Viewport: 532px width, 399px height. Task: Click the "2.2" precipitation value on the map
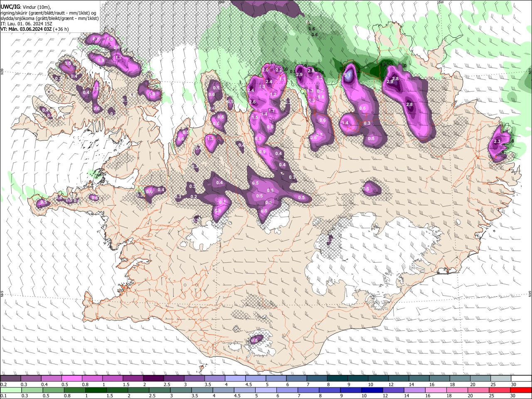coord(279,70)
